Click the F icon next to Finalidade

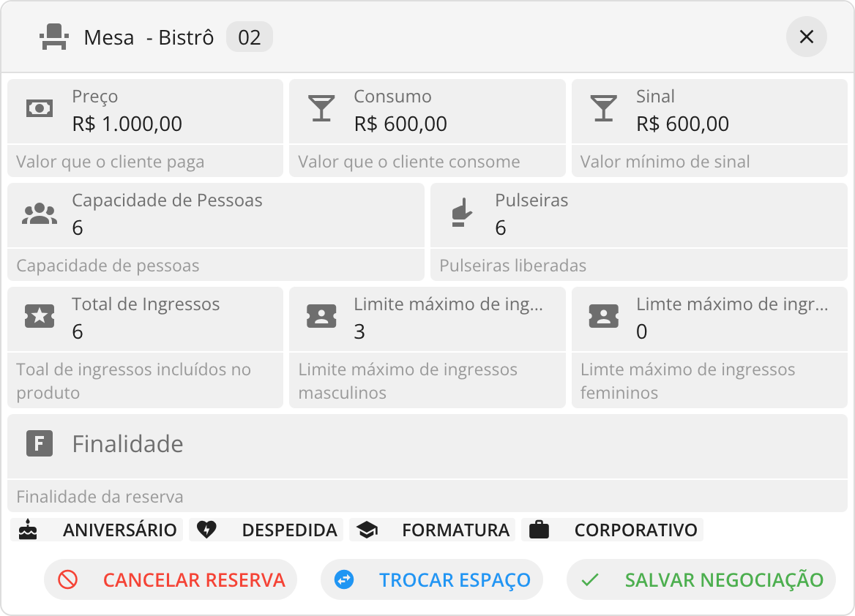[x=40, y=443]
